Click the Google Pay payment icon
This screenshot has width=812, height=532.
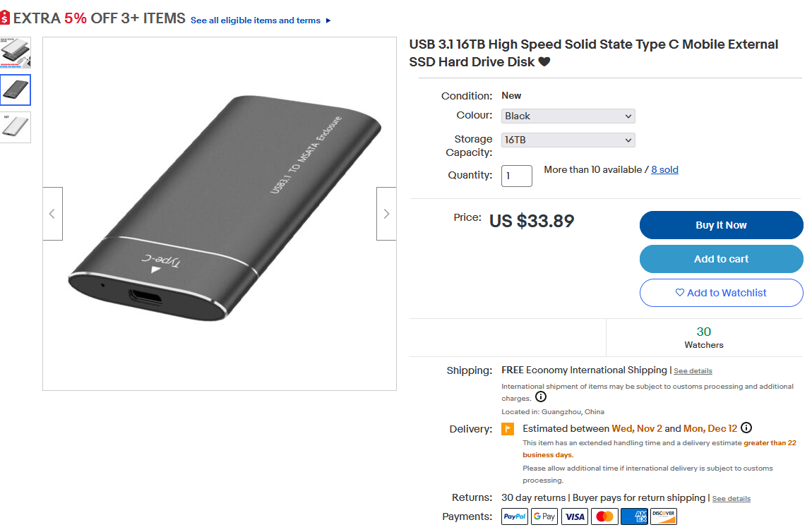click(544, 516)
